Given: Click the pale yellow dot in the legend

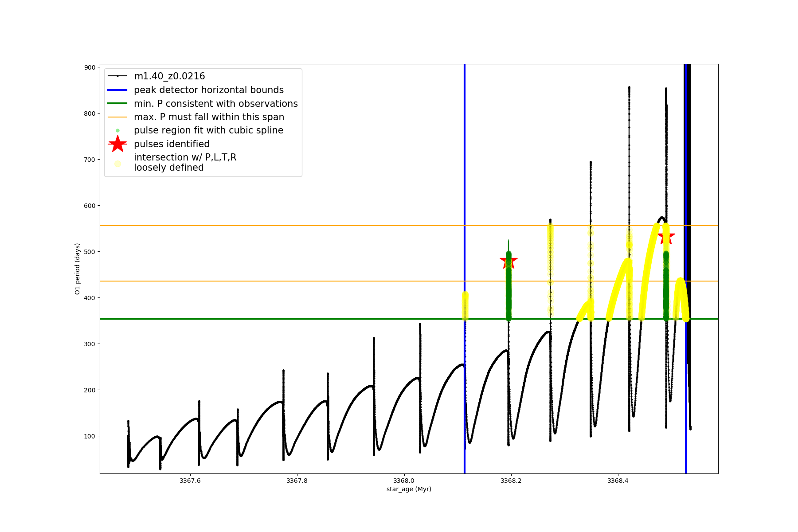Looking at the screenshot, I should click(117, 164).
